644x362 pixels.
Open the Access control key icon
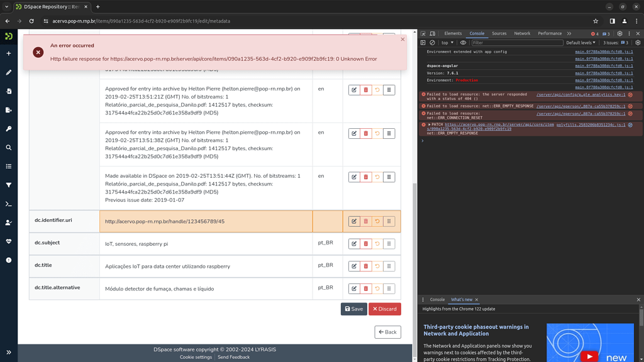(x=9, y=129)
